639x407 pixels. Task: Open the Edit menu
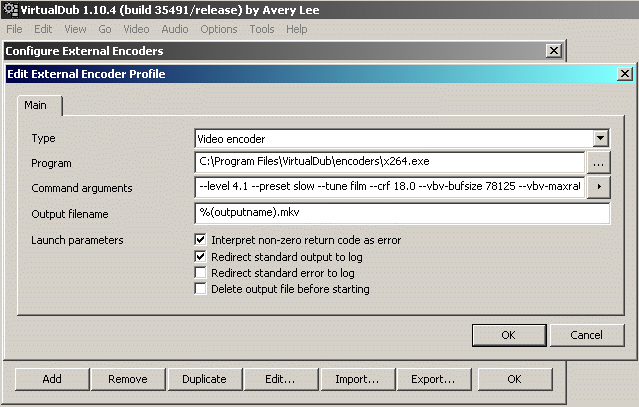click(x=43, y=29)
